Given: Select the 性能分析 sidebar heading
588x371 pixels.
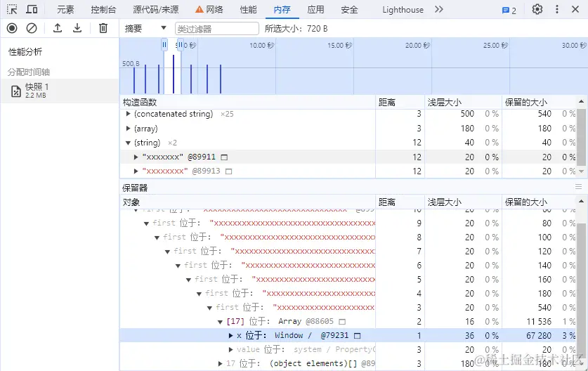Looking at the screenshot, I should tap(25, 52).
